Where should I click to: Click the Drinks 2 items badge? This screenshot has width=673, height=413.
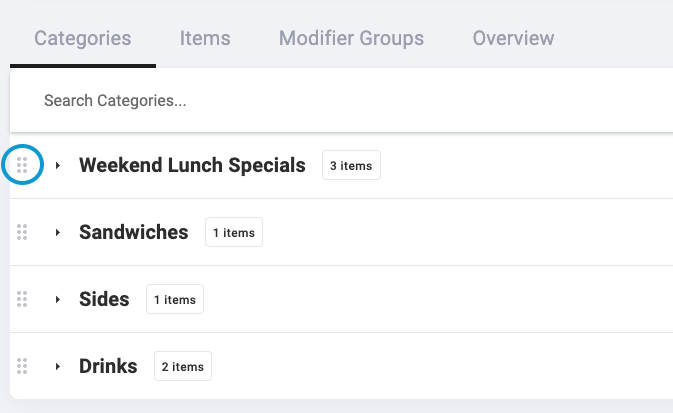(x=183, y=366)
